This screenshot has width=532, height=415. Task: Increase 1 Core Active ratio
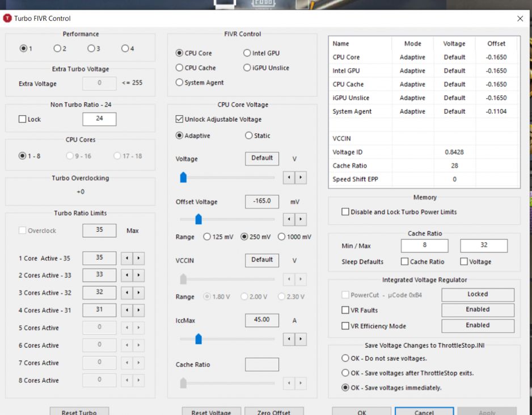point(138,258)
